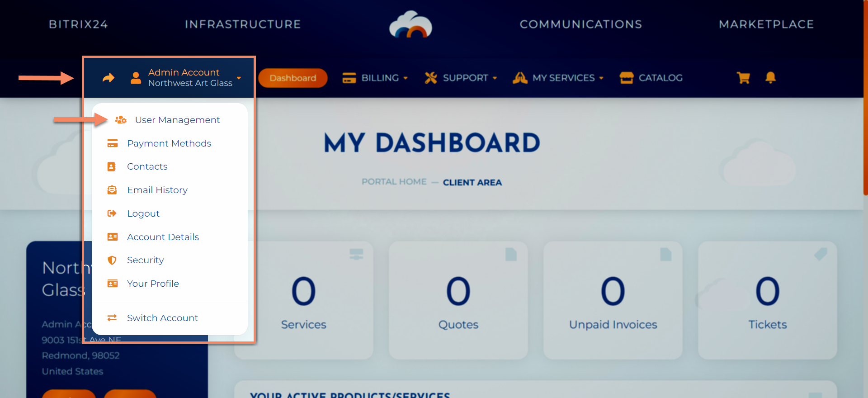
Task: Go to Portal Home breadcrumb link
Action: [x=394, y=182]
